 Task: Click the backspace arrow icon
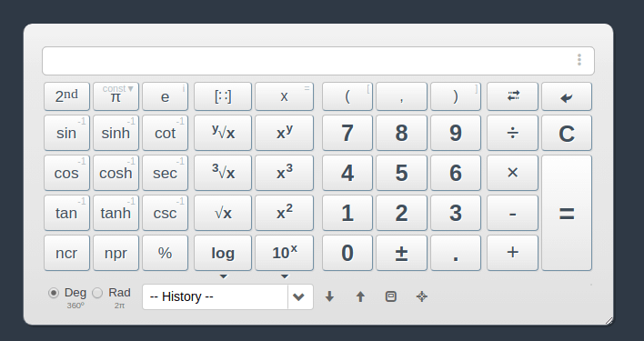click(567, 96)
